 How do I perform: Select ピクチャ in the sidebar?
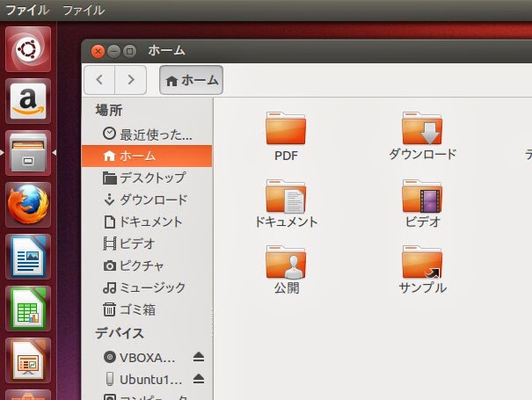(x=147, y=265)
